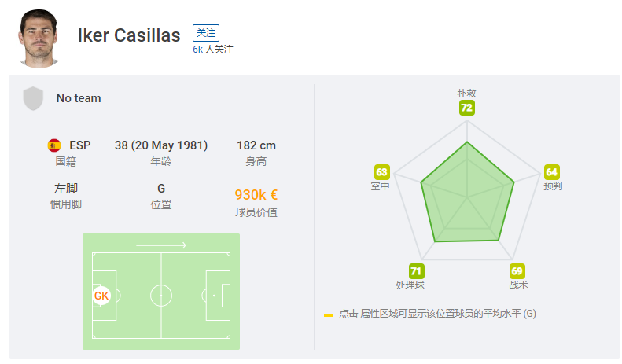Click the 71 处理球 rating badge

coord(416,271)
